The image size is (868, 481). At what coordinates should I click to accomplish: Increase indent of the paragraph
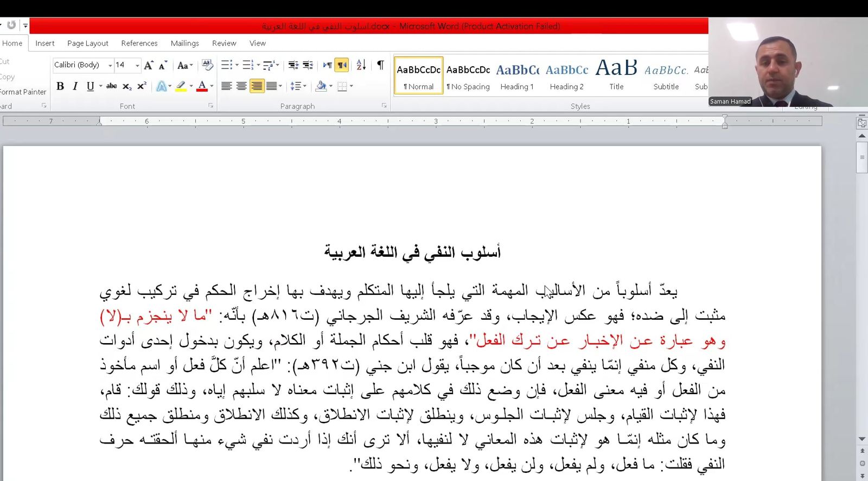(x=308, y=65)
